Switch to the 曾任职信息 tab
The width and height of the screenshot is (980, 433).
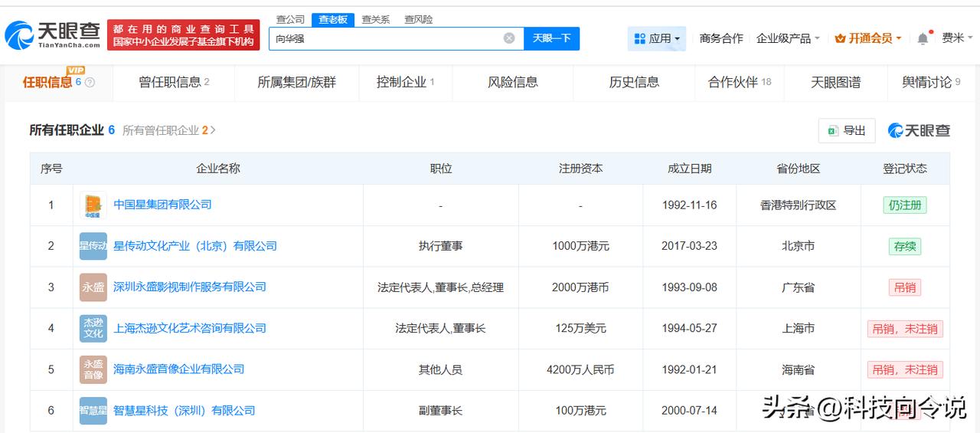click(174, 83)
